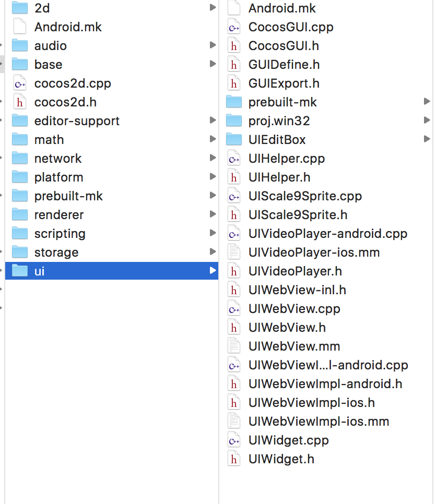
Task: Expand the storage folder arrow
Action: pyautogui.click(x=213, y=251)
